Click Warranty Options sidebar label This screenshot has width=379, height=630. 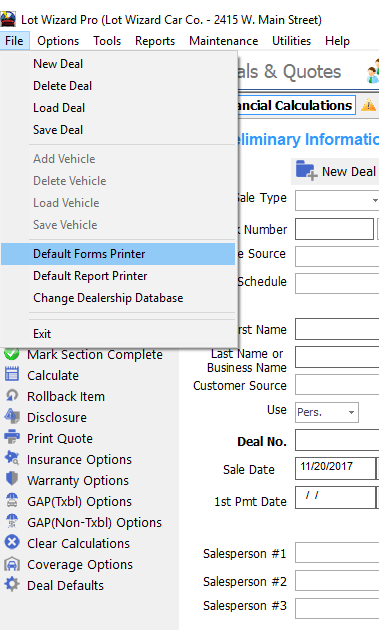[x=78, y=481]
